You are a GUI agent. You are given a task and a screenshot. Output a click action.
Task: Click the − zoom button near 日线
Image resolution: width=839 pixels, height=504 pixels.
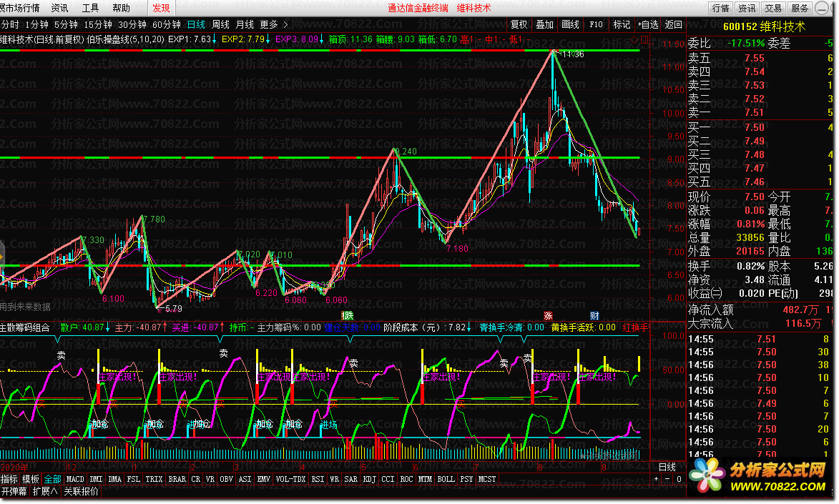667,479
